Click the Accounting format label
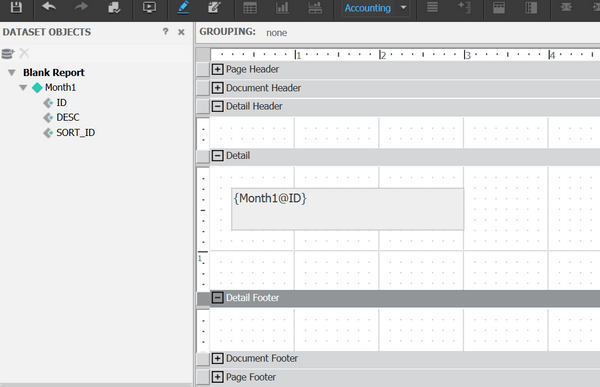Image resolution: width=600 pixels, height=387 pixels. [x=367, y=8]
